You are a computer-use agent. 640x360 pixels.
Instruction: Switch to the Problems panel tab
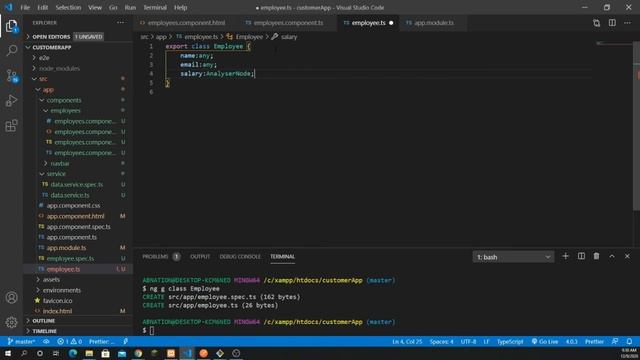161,256
